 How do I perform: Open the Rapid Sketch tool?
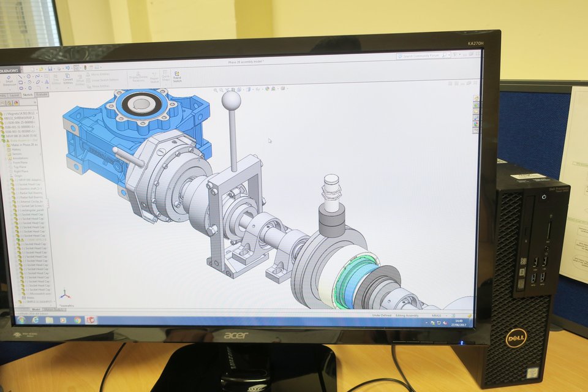(176, 76)
